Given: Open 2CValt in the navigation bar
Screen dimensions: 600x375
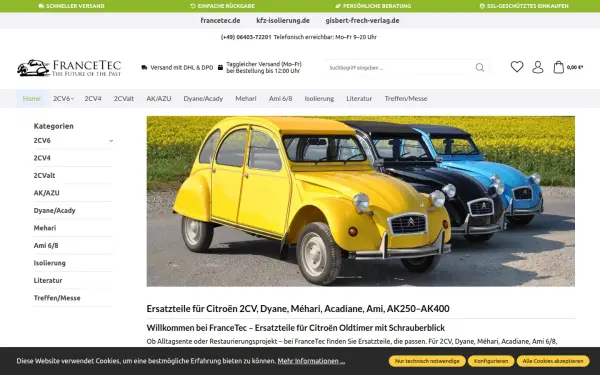Looking at the screenshot, I should click(x=124, y=98).
